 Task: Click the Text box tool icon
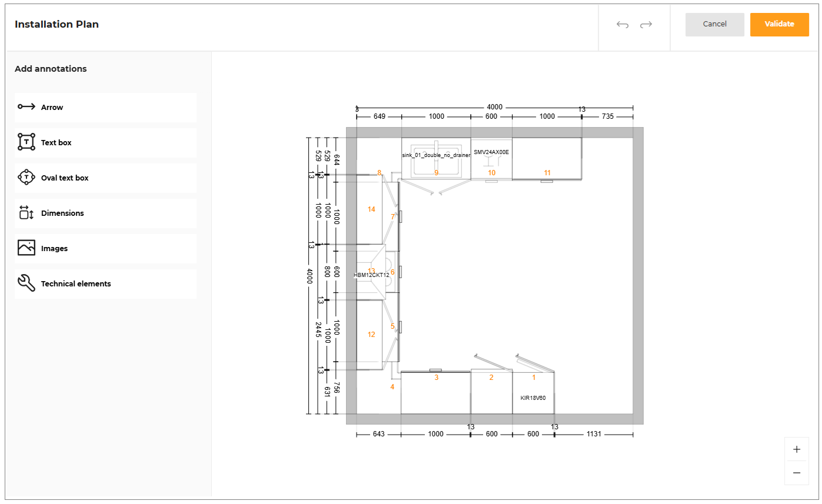(26, 142)
